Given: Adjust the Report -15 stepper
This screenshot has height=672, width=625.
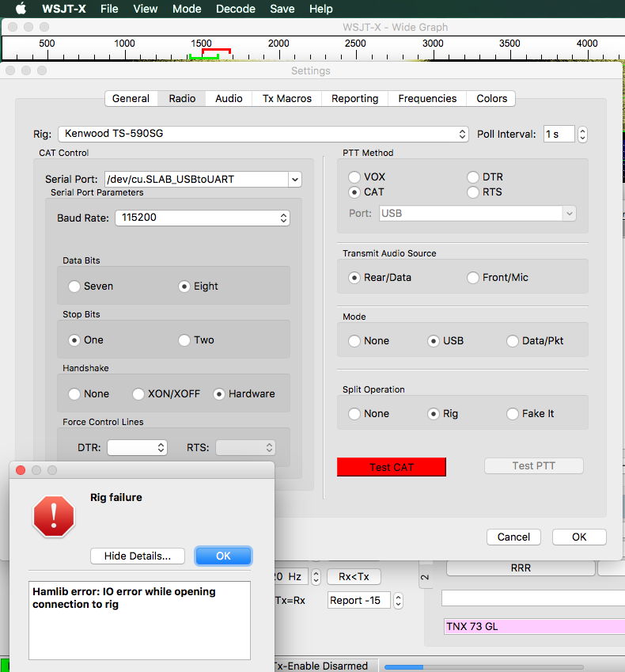Looking at the screenshot, I should 398,601.
